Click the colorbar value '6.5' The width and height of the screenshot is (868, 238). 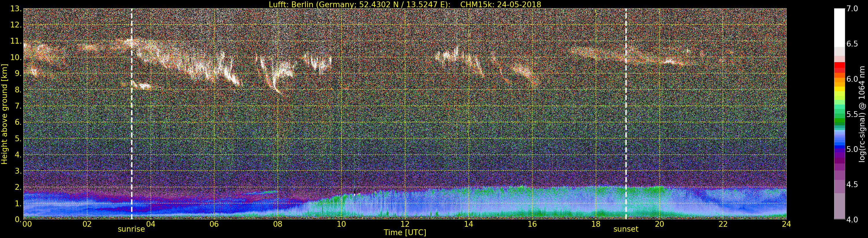coord(852,44)
